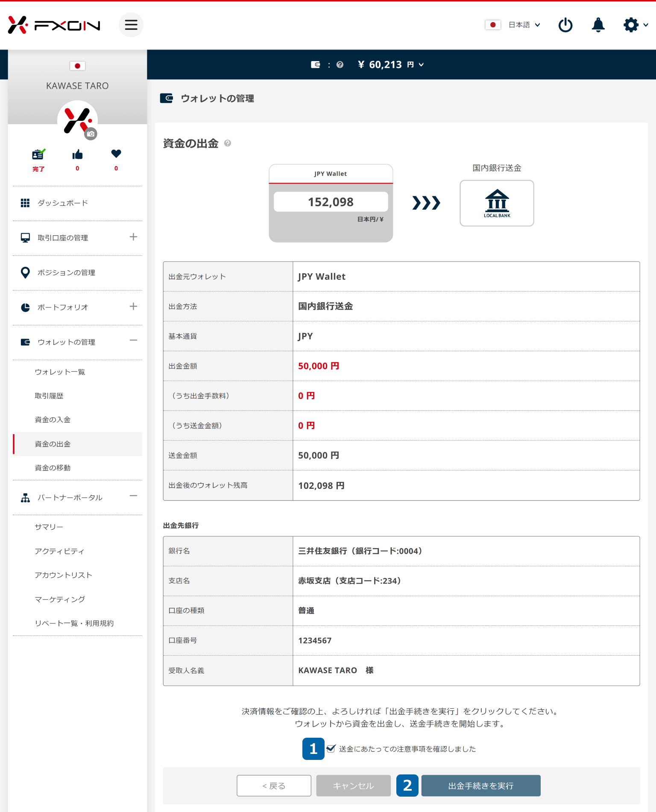
Task: Click the heart favorites icon
Action: (x=116, y=154)
